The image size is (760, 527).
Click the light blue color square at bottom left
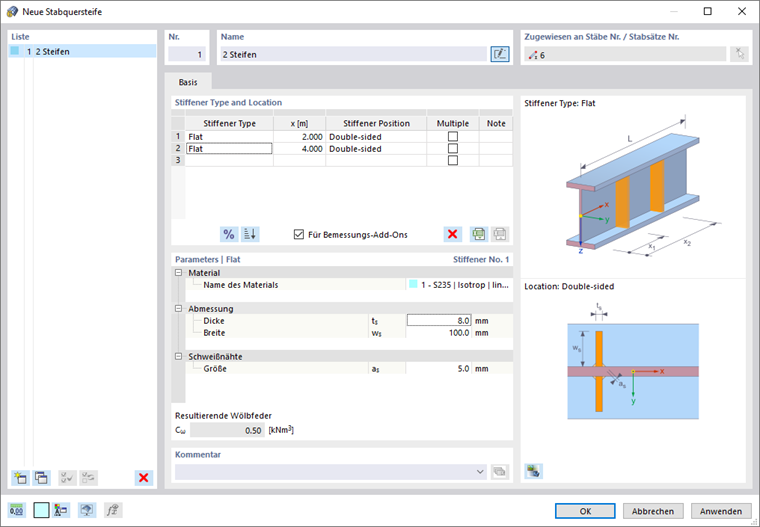click(41, 510)
